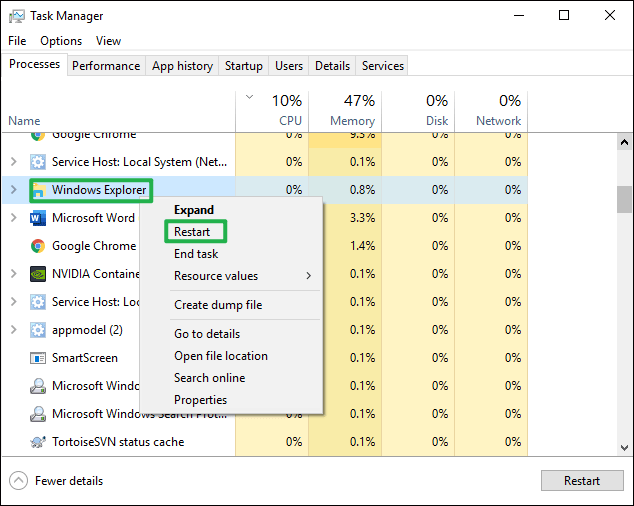This screenshot has height=506, width=634.
Task: Switch to the Performance tab
Action: [x=106, y=66]
